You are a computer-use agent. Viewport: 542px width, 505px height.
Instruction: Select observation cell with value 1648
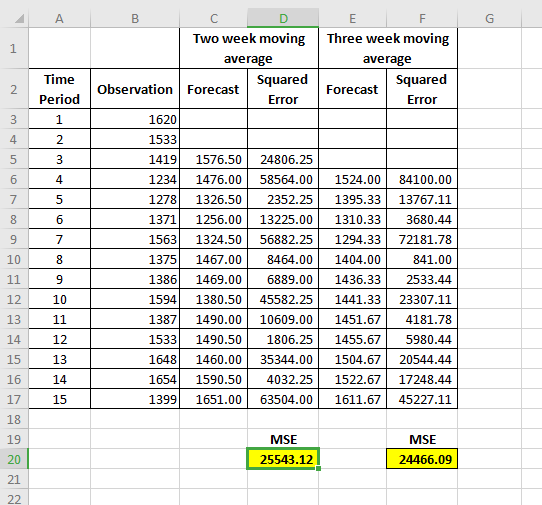point(135,359)
